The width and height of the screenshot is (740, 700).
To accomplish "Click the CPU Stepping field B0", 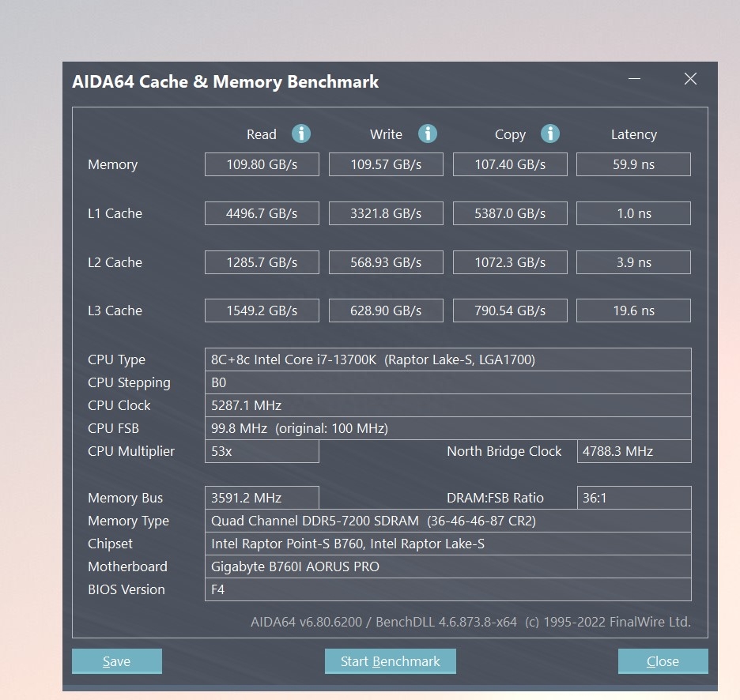I will pos(447,382).
